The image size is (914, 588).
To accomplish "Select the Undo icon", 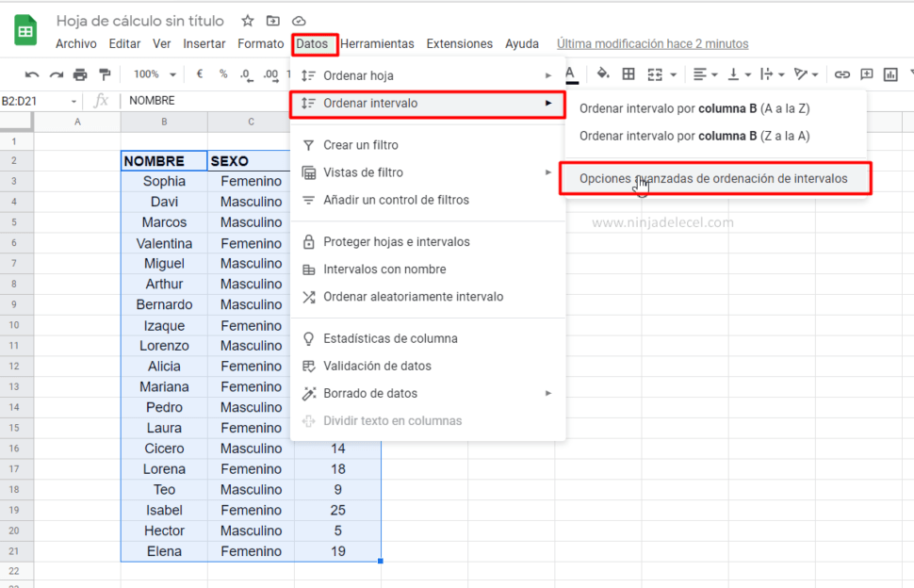I will (x=31, y=74).
